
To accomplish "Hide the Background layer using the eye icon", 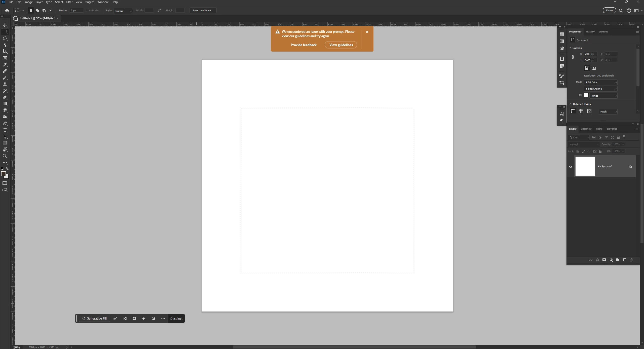I will coord(571,167).
